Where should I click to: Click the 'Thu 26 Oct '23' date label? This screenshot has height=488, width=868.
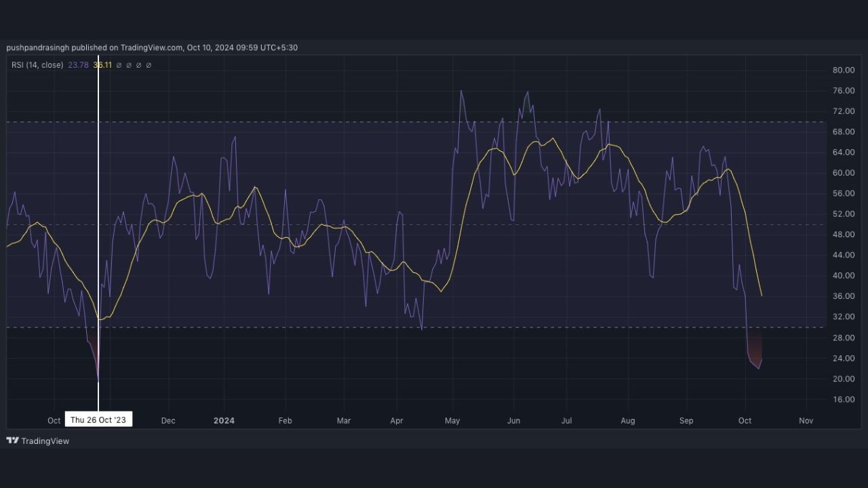point(98,420)
